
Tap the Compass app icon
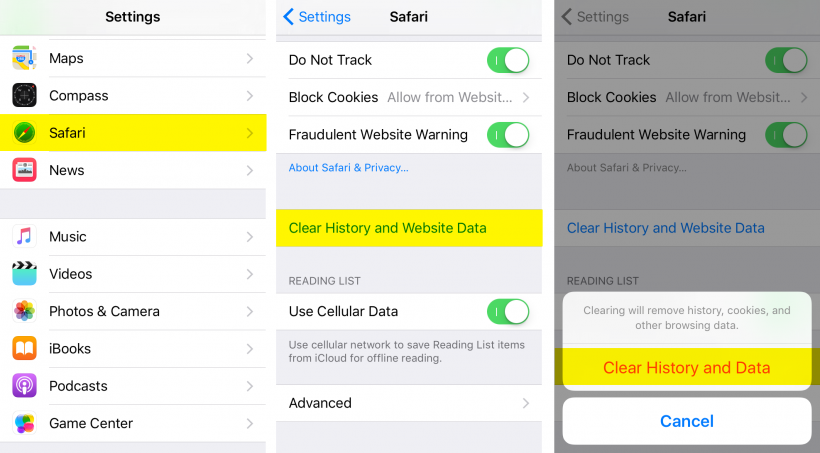point(25,96)
